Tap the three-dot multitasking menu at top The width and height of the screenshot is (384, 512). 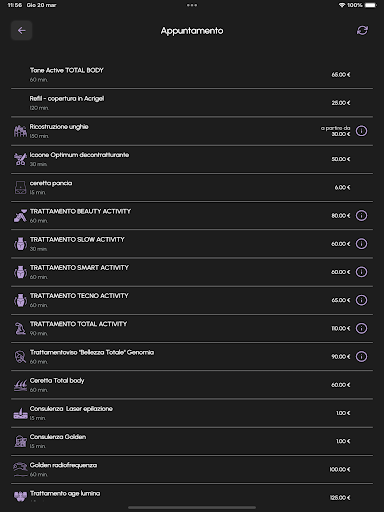[192, 5]
